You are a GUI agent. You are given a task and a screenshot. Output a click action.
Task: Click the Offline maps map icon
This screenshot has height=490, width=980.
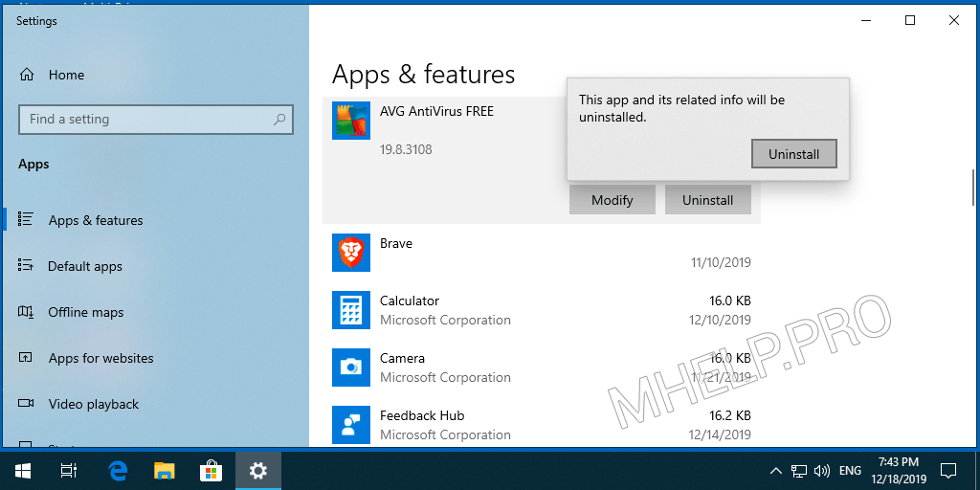26,311
